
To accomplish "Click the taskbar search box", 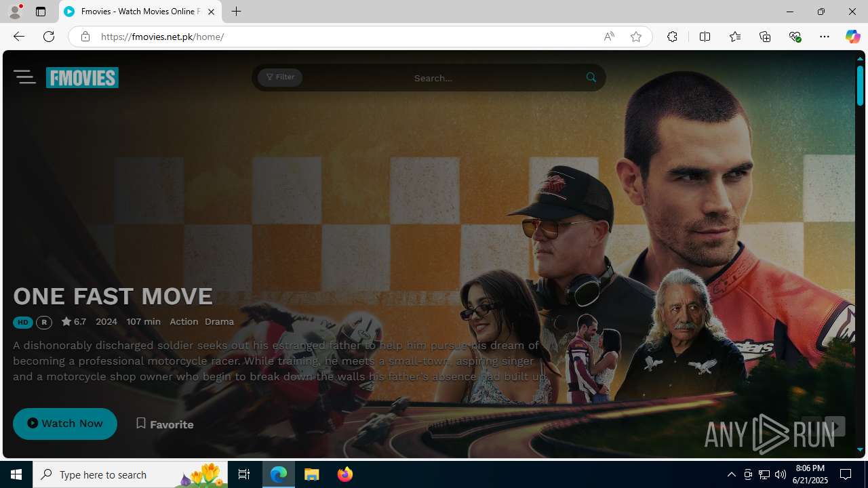I will pos(130,474).
